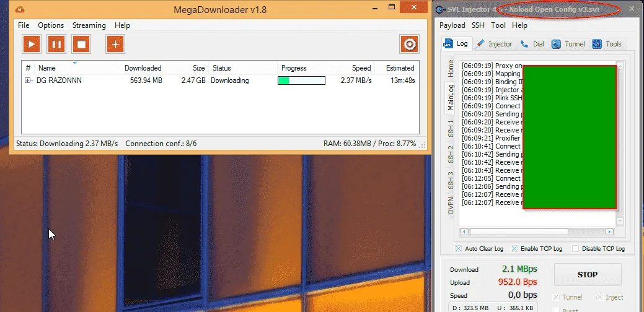Open the Options menu in MegaDownloader

click(x=51, y=25)
